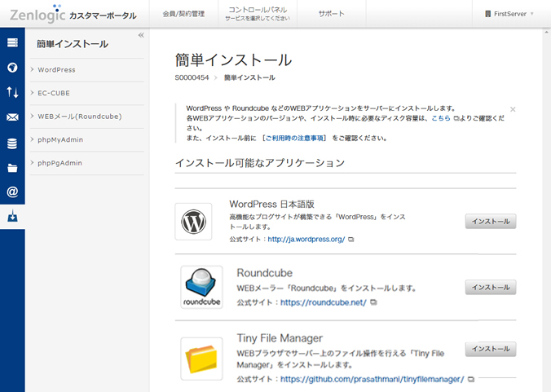Open the folder icon in sidebar

tap(12, 168)
